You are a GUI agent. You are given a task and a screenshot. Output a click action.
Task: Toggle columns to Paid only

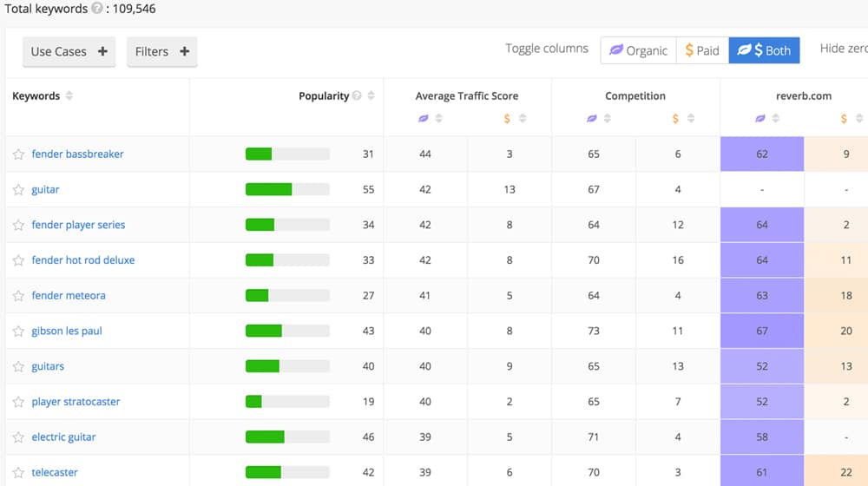pyautogui.click(x=702, y=50)
